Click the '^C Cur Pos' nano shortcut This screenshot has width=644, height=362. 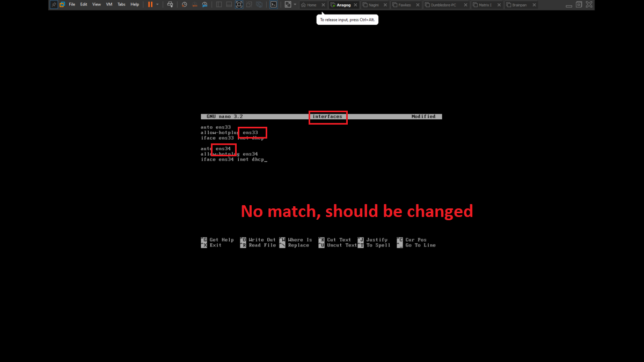pos(412,240)
